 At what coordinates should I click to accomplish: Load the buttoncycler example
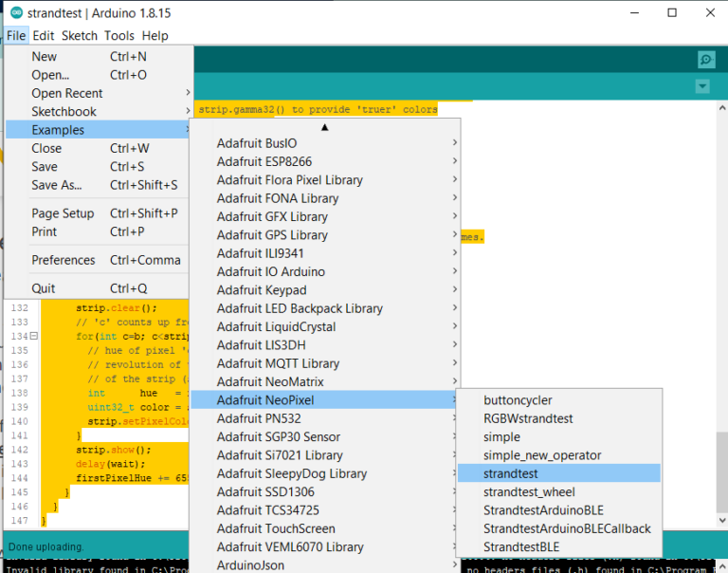pos(559,400)
